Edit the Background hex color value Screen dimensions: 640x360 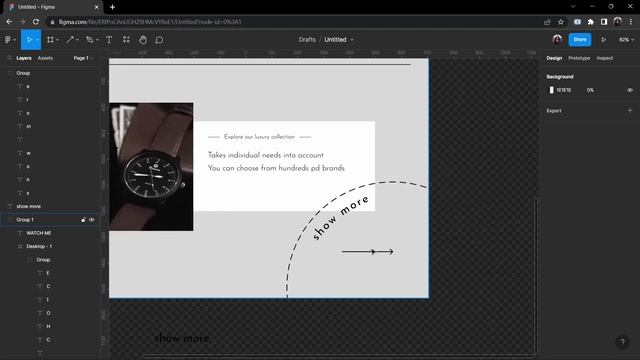[564, 90]
